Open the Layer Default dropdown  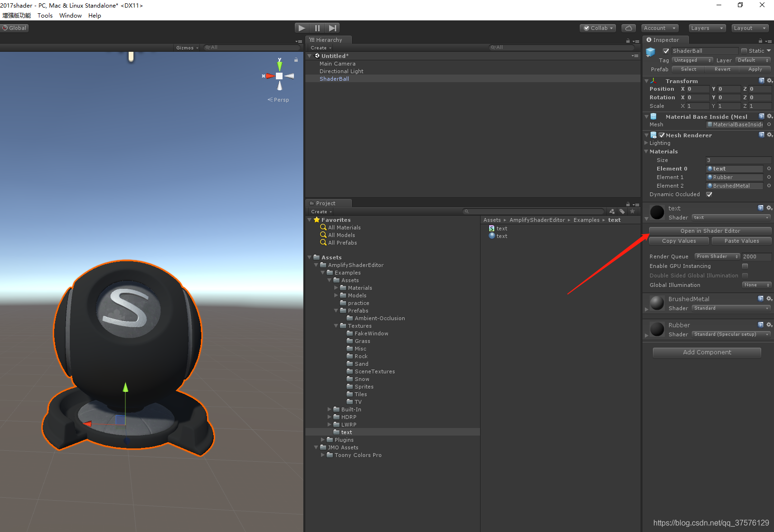[753, 60]
